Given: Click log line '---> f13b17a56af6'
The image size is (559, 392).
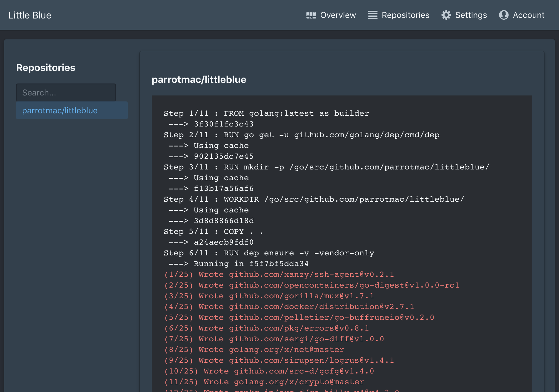Looking at the screenshot, I should click(x=211, y=189).
